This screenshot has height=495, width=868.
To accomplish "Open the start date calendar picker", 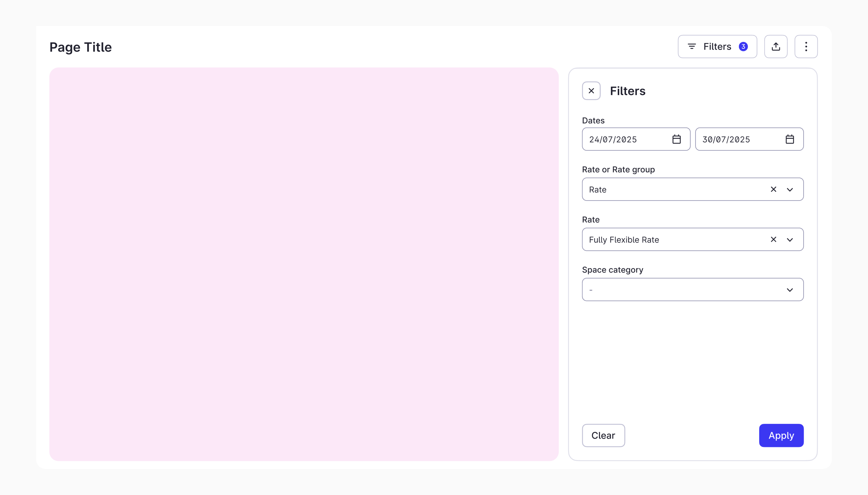I will click(676, 139).
